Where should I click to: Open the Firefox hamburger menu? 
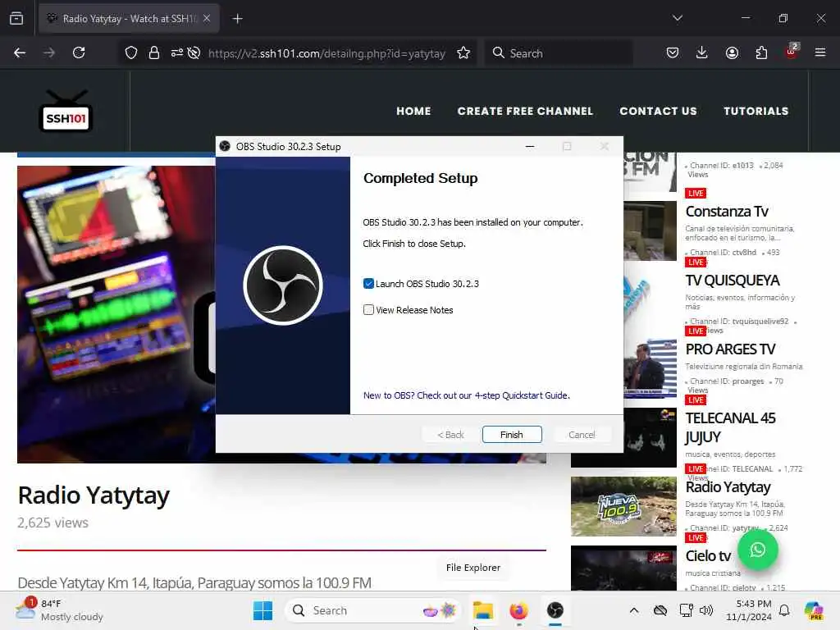pos(820,52)
